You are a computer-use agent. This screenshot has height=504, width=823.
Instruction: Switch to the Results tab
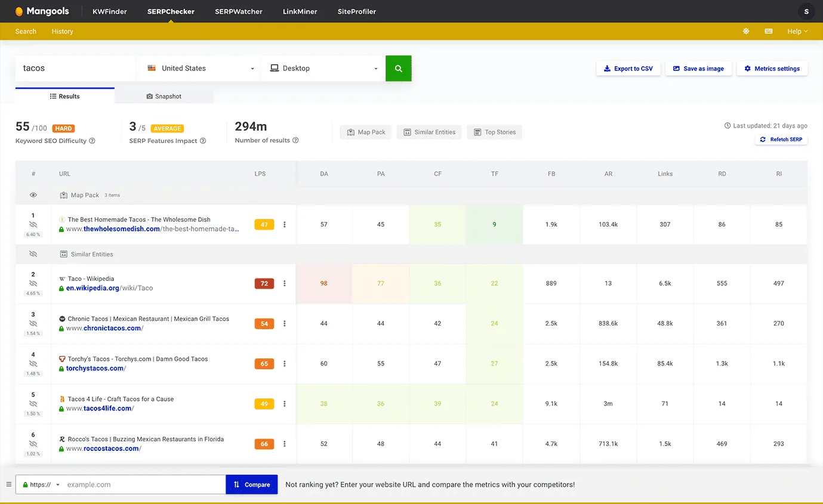(x=65, y=96)
